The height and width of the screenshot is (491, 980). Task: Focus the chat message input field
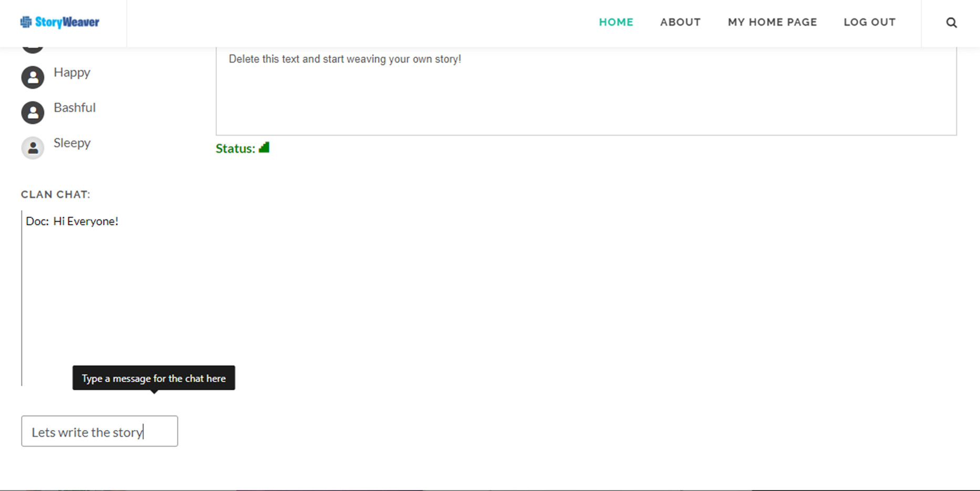(x=99, y=431)
